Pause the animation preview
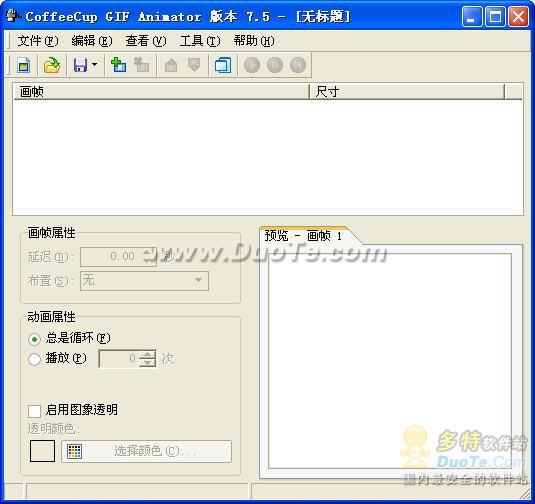Viewport: 535px width, 504px height. coord(275,65)
